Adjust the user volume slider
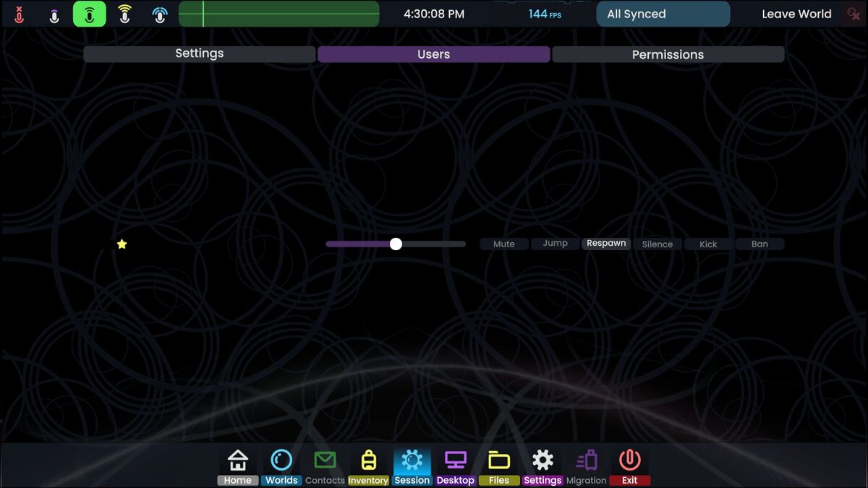The width and height of the screenshot is (868, 488). [396, 244]
